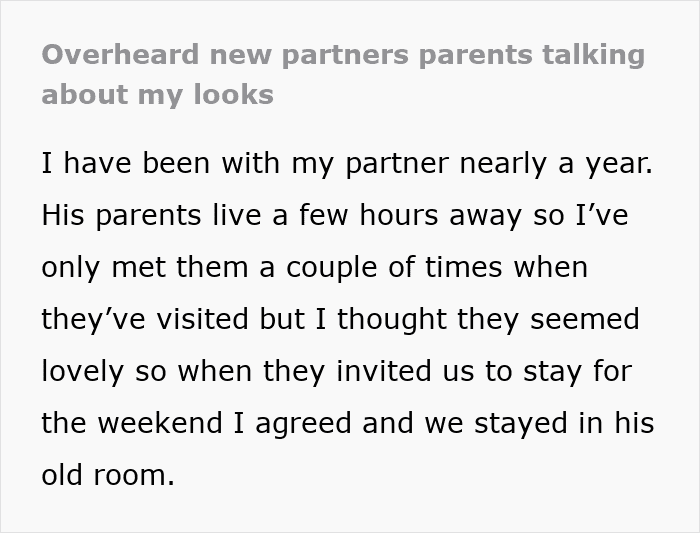Click the word 'lovely' in the paragraph

pyautogui.click(x=83, y=371)
